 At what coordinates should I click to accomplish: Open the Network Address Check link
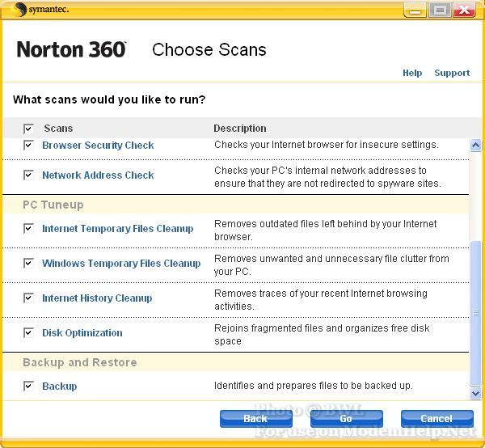98,175
